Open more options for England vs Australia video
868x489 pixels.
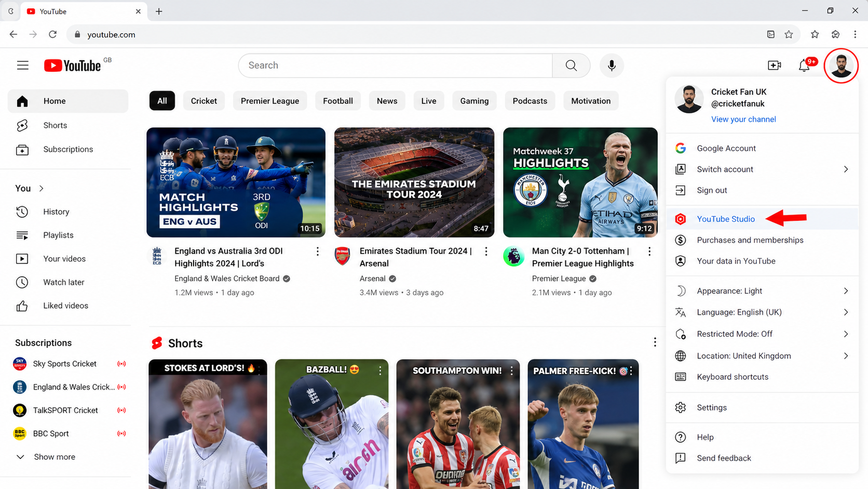(318, 252)
